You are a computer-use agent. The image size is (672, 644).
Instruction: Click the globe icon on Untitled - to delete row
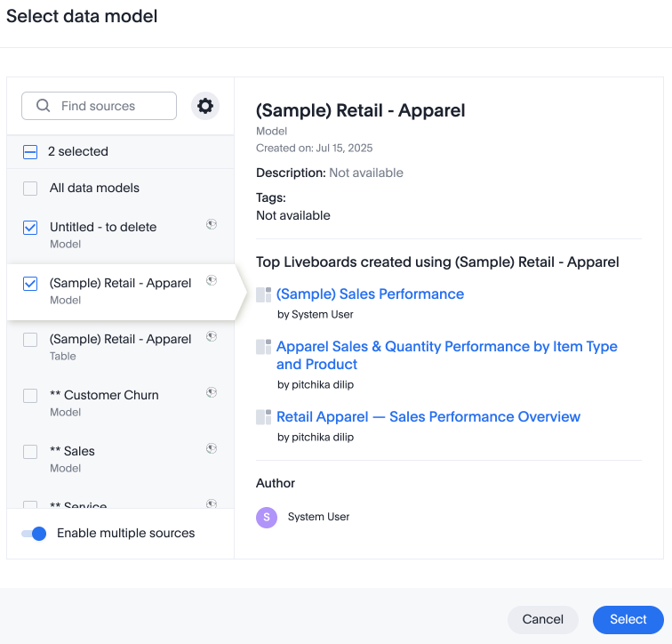click(212, 224)
